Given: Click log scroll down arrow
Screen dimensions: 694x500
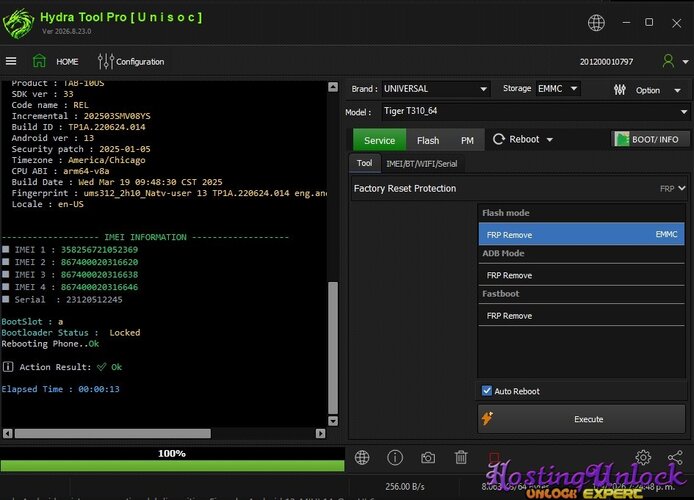Looking at the screenshot, I should 333,421.
